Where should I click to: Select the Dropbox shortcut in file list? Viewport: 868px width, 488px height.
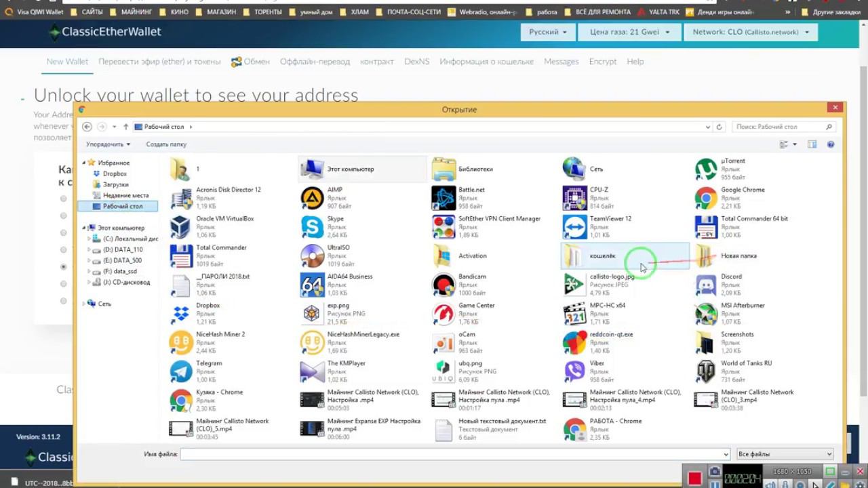point(181,314)
